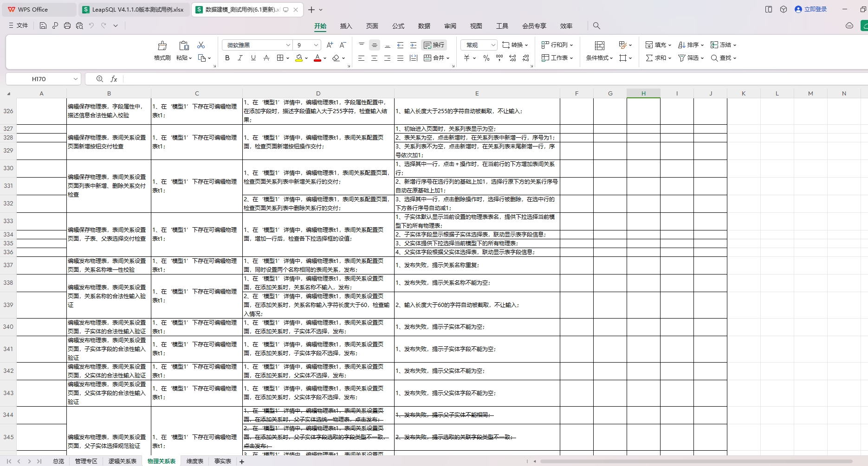
Task: Click the Copy icon in the clipboard group
Action: tap(202, 58)
